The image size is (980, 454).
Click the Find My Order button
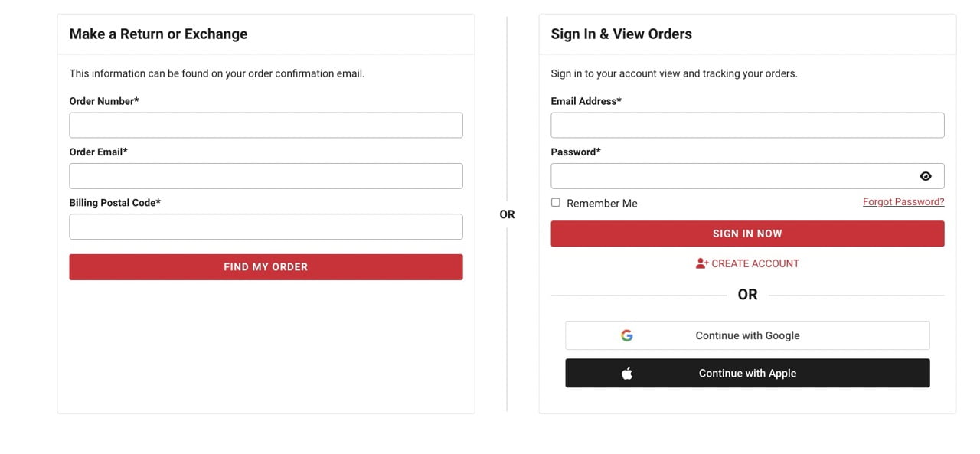(x=266, y=267)
